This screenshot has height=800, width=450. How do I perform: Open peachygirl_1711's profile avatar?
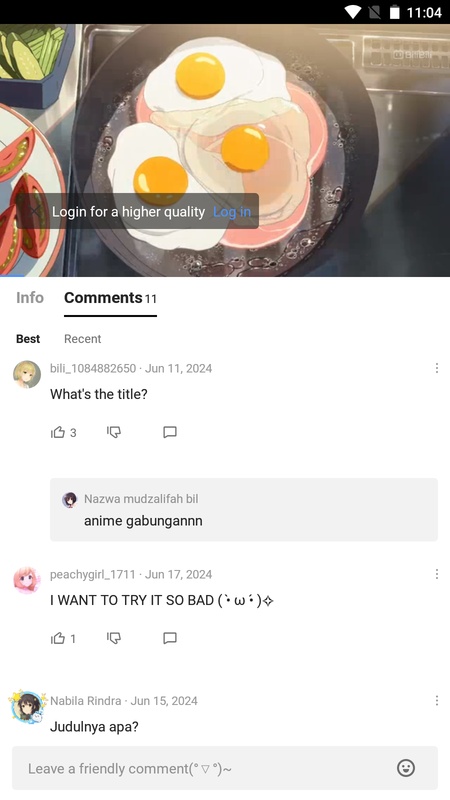point(27,580)
